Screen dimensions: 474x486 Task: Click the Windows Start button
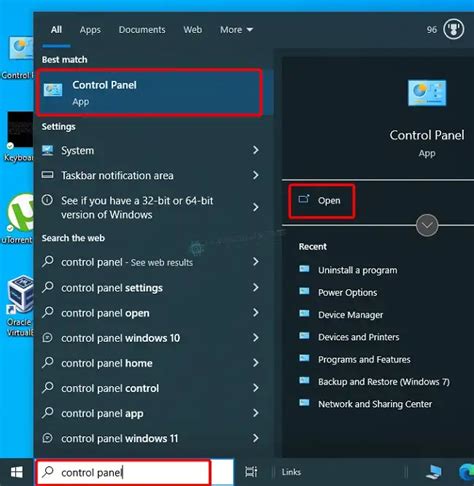17,472
